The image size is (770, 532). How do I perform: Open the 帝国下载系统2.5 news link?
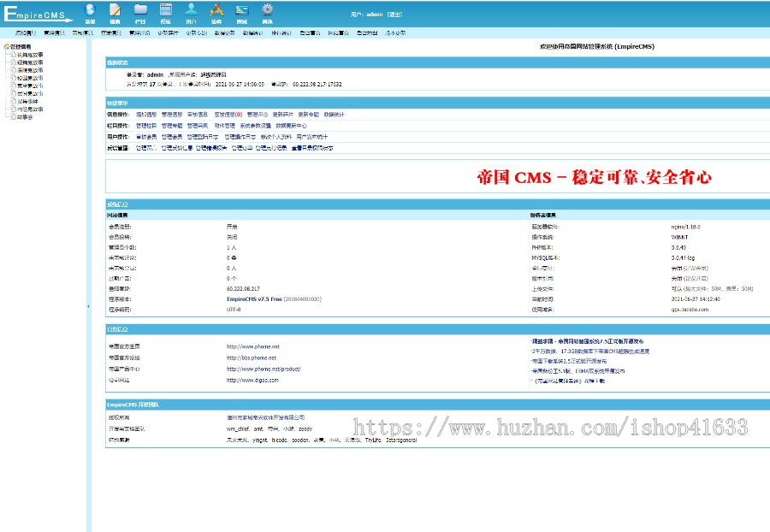pyautogui.click(x=570, y=361)
